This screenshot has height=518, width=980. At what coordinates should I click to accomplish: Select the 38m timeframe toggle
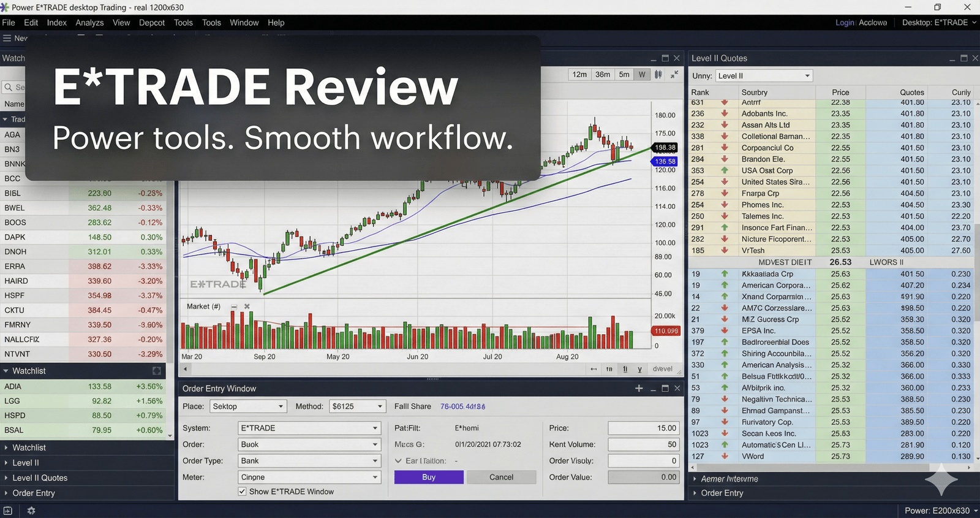tap(603, 74)
